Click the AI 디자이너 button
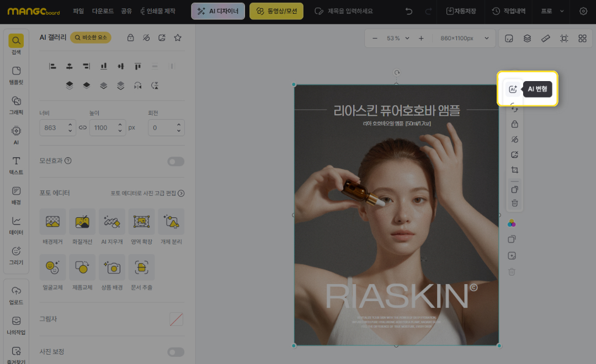This screenshot has width=596, height=364. tap(218, 11)
